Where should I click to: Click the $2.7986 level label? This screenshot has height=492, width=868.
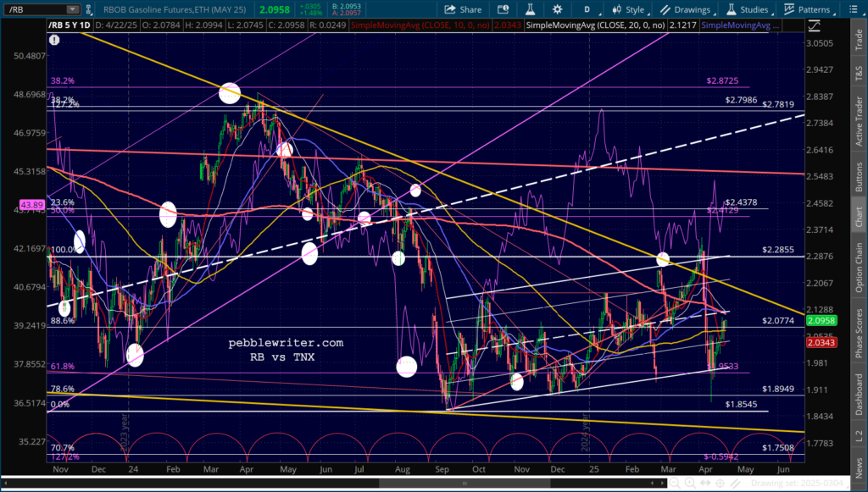click(741, 100)
